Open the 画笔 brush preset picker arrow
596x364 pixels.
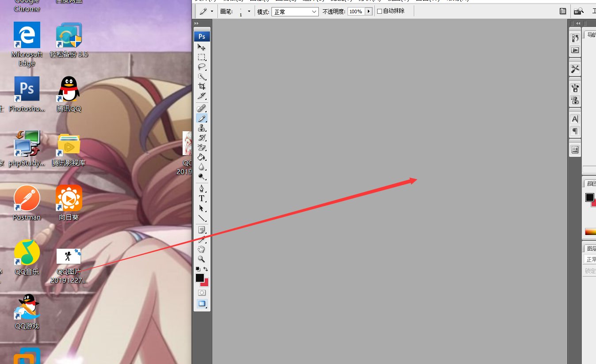coord(249,11)
